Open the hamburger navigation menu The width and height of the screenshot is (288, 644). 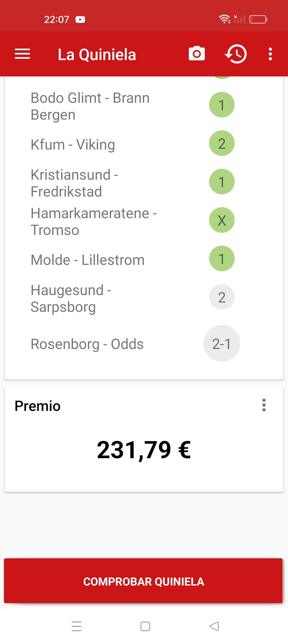pyautogui.click(x=22, y=54)
